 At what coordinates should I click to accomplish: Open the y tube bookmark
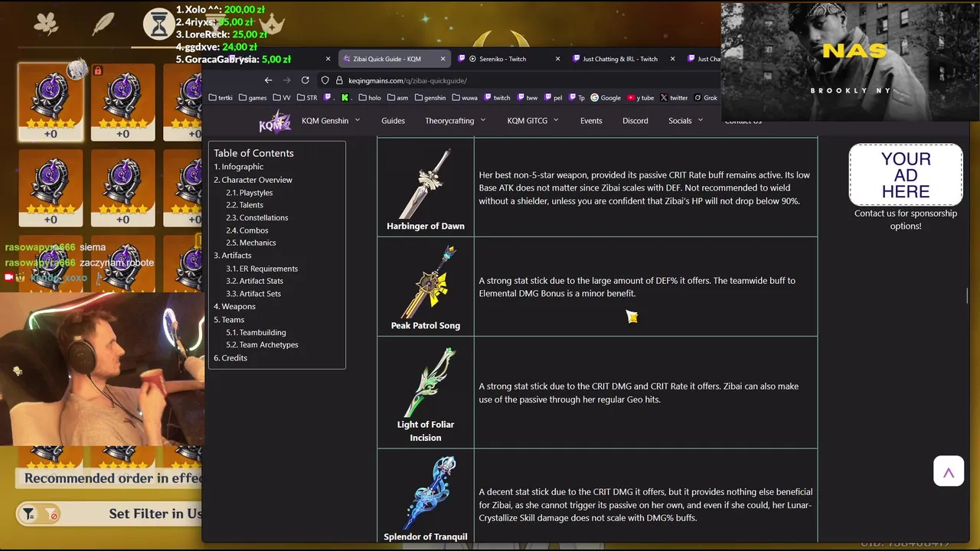click(x=640, y=98)
